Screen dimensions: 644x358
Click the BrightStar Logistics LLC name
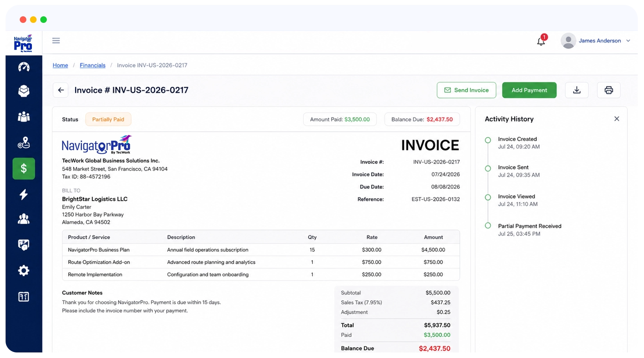point(95,199)
